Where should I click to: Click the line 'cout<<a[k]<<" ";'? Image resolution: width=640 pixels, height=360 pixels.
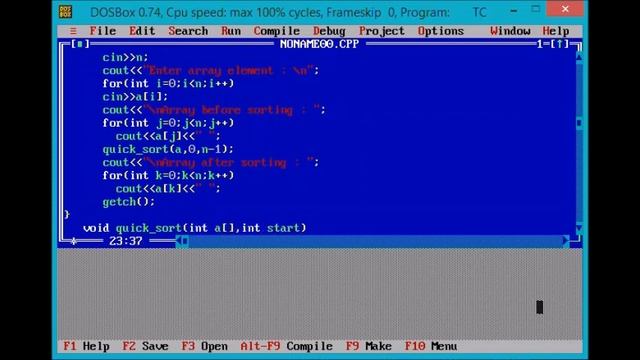(168, 189)
